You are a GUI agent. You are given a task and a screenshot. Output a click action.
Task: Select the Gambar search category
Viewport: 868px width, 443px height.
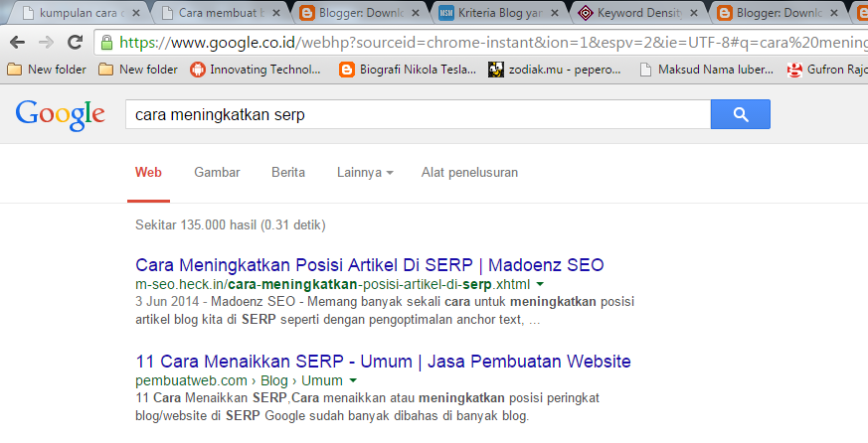click(217, 173)
